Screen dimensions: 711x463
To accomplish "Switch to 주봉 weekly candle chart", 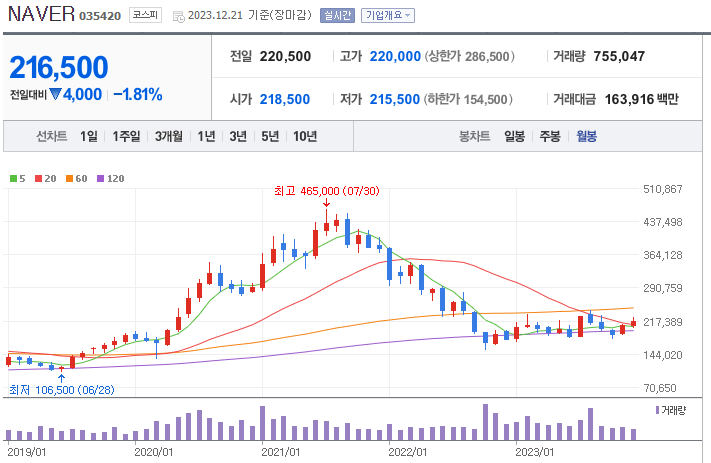I will point(550,136).
